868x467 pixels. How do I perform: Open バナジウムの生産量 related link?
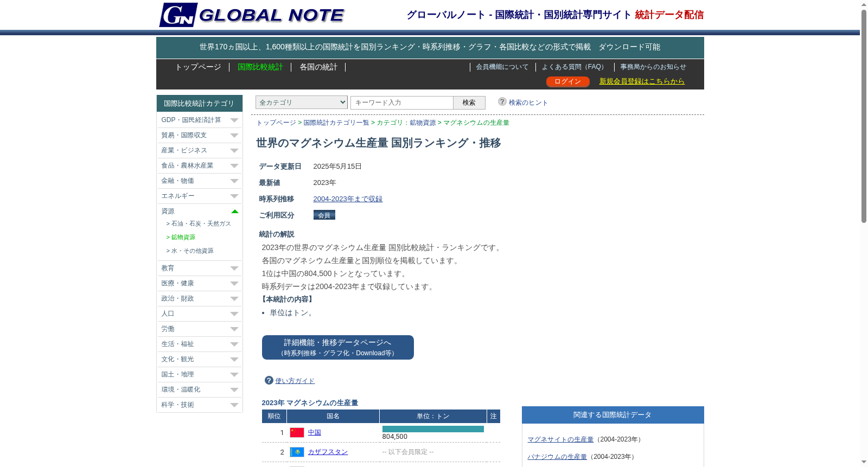pyautogui.click(x=557, y=457)
